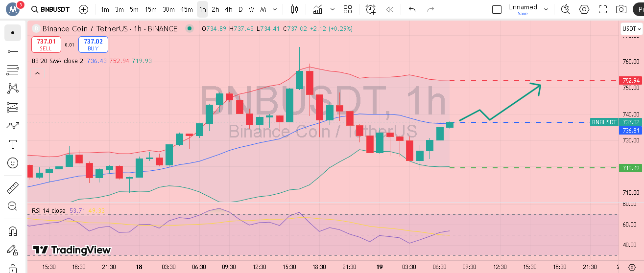Open chart settings hexagon icon
The image size is (644, 273).
[x=584, y=9]
